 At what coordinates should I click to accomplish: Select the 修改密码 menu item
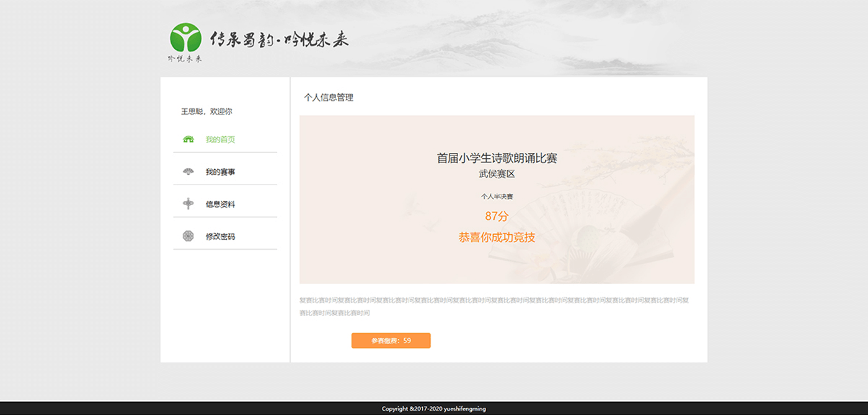tap(220, 236)
